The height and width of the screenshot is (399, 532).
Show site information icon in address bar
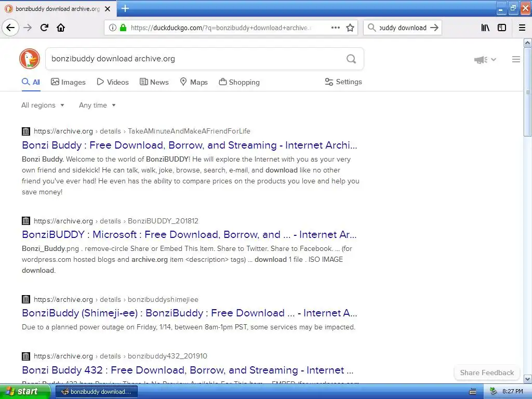point(113,28)
